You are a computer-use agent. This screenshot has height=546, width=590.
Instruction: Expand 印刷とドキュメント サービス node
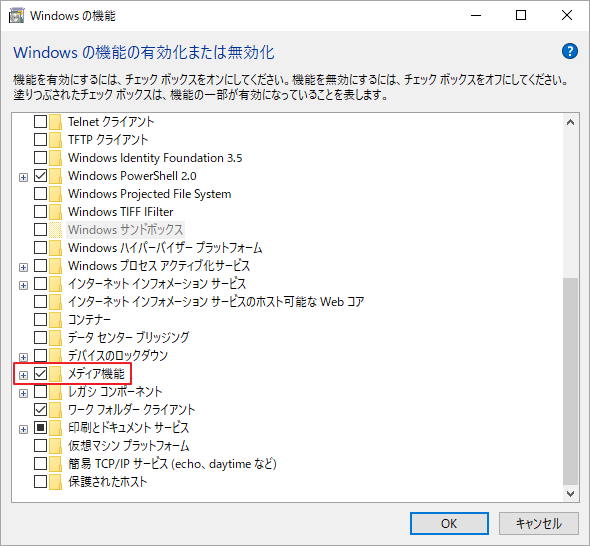tap(23, 429)
